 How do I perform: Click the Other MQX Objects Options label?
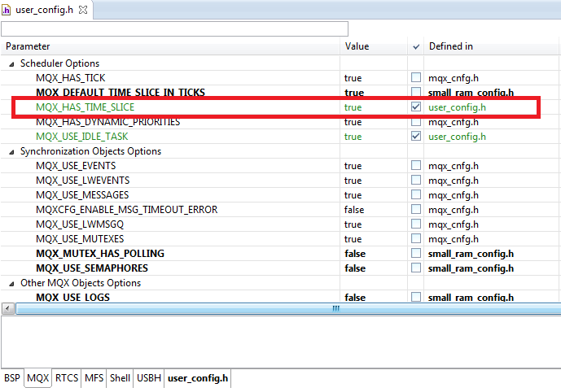81,283
